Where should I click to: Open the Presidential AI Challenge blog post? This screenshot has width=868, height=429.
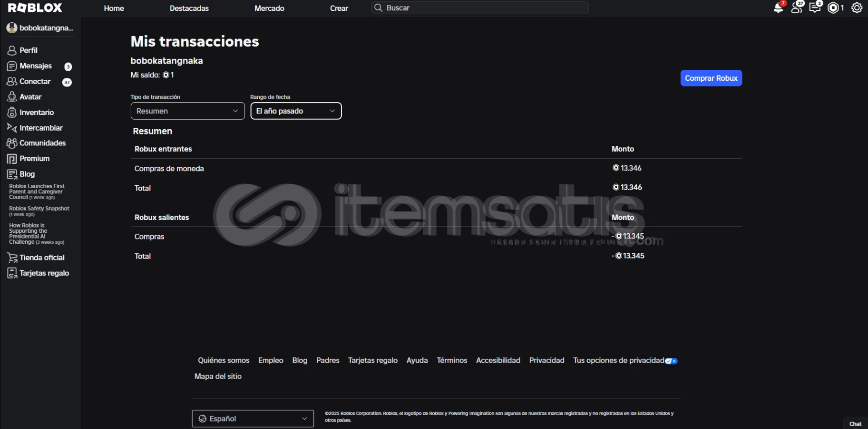click(37, 234)
